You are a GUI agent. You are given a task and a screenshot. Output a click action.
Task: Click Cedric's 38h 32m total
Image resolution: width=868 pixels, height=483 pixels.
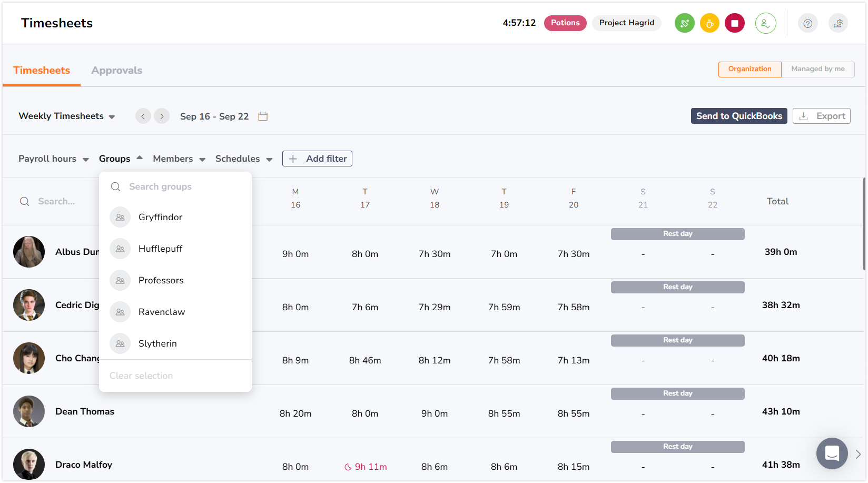781,305
